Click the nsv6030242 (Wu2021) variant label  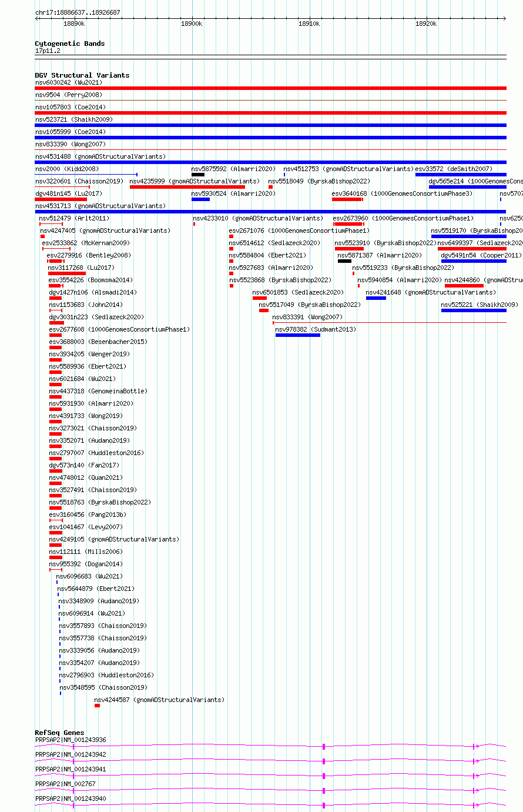[68, 82]
